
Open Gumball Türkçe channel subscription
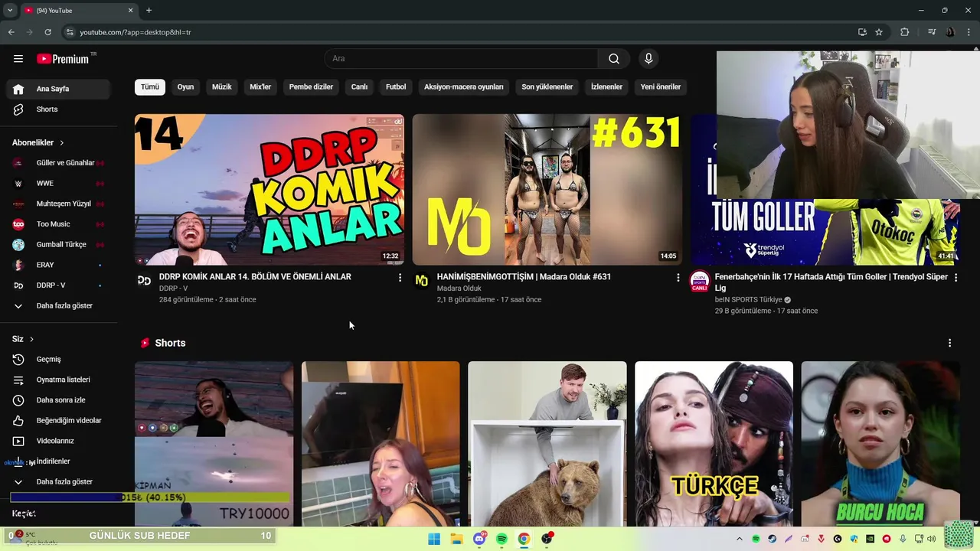pyautogui.click(x=58, y=245)
